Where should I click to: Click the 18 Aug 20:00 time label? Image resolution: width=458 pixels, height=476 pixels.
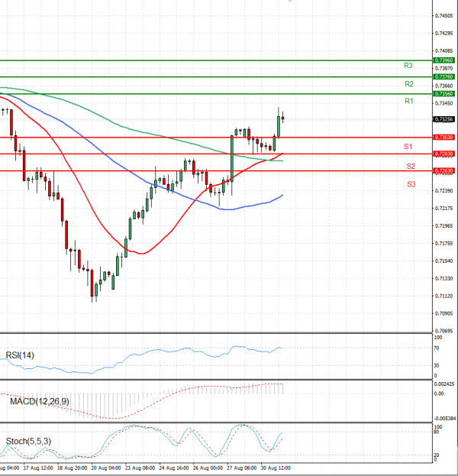point(73,468)
